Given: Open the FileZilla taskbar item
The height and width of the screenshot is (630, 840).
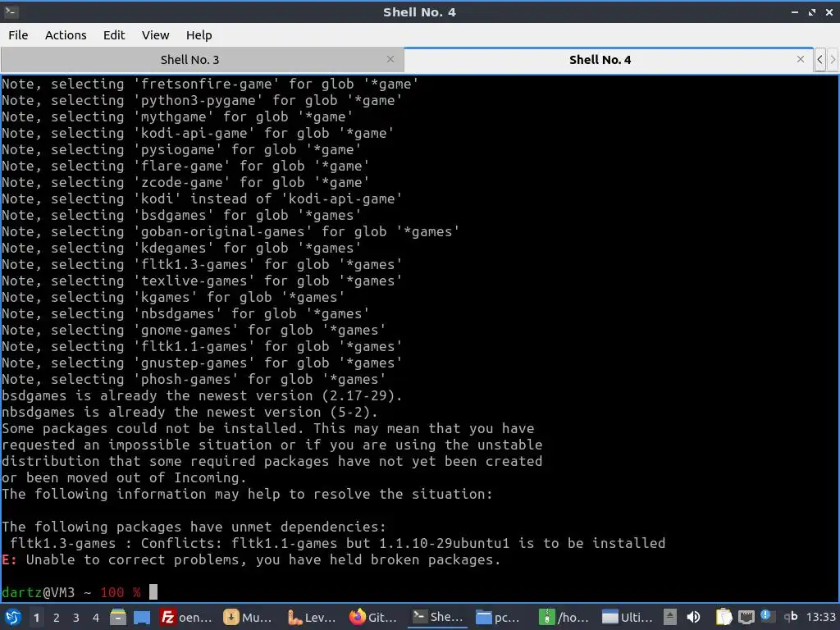Looking at the screenshot, I should (x=186, y=617).
